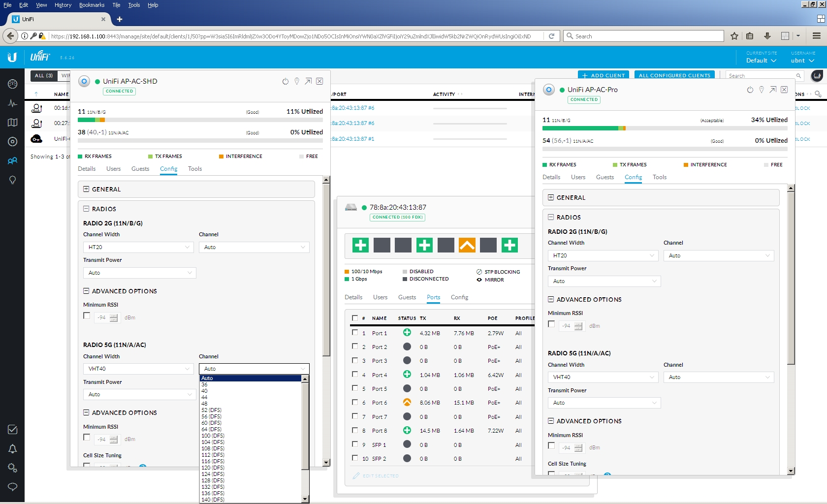Image resolution: width=827 pixels, height=504 pixels.
Task: Open the Insights lightbulb icon in sidebar
Action: pos(12,180)
